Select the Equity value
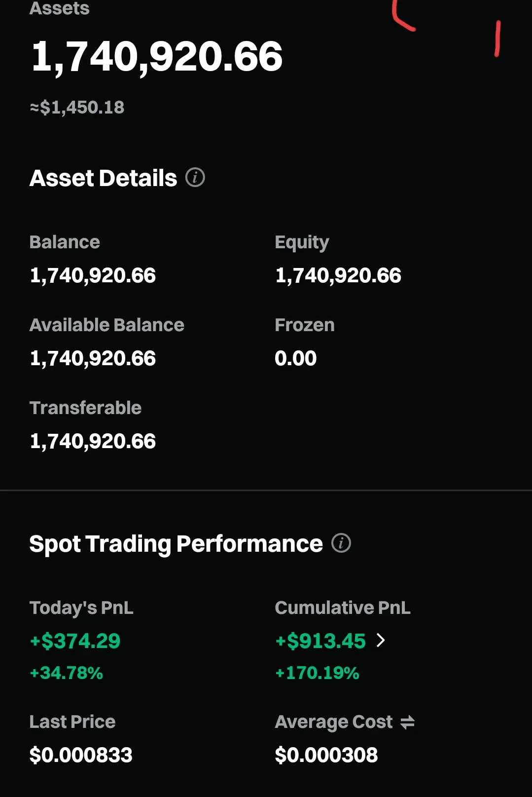Screen dimensions: 532x797 [x=338, y=275]
